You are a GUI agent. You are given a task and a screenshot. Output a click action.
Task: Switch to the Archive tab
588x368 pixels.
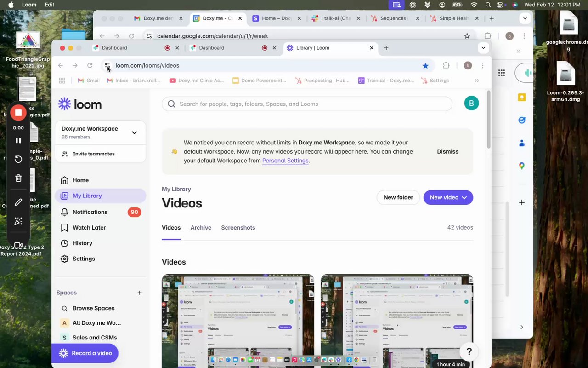point(201,228)
